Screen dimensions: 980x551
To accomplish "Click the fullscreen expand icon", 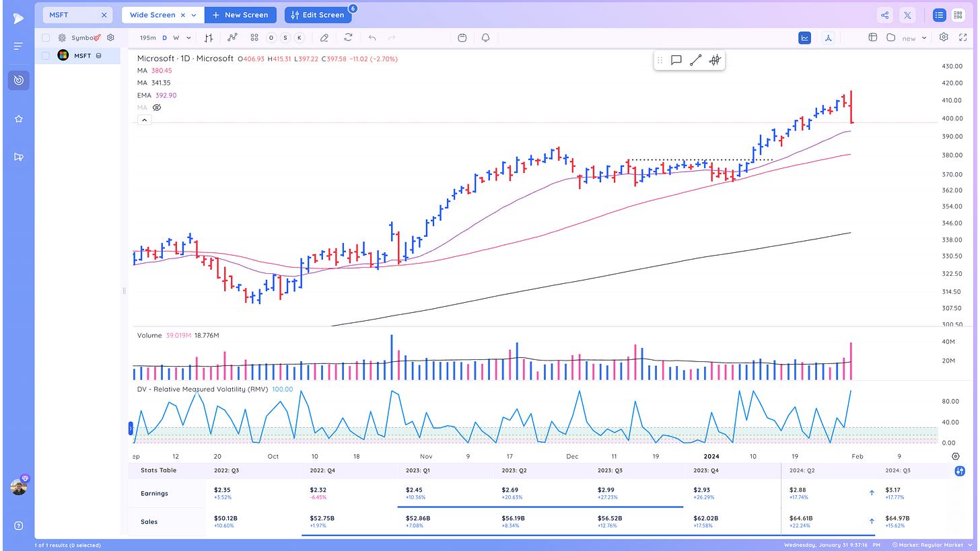I will point(963,38).
